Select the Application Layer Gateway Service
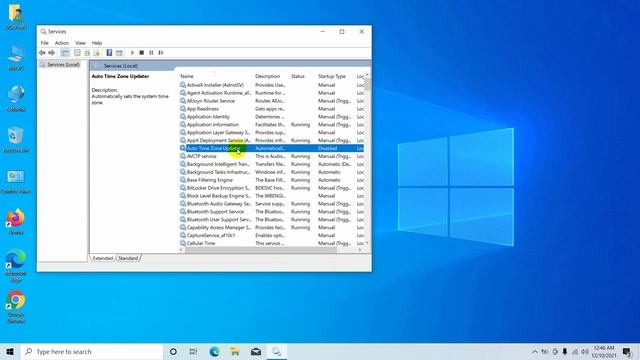Screen dimensions: 640x360 click(x=271, y=133)
